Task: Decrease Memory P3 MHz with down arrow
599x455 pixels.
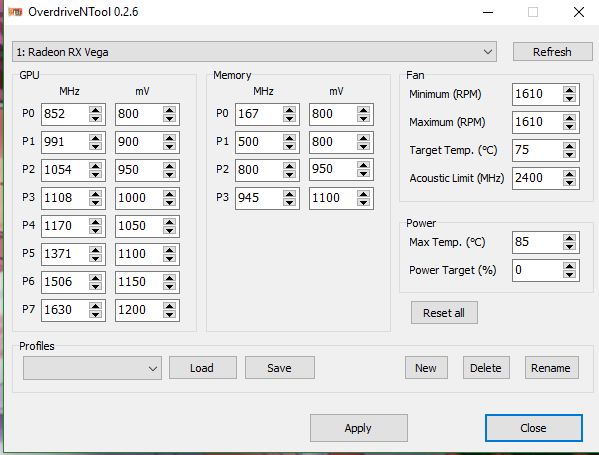Action: coord(289,202)
